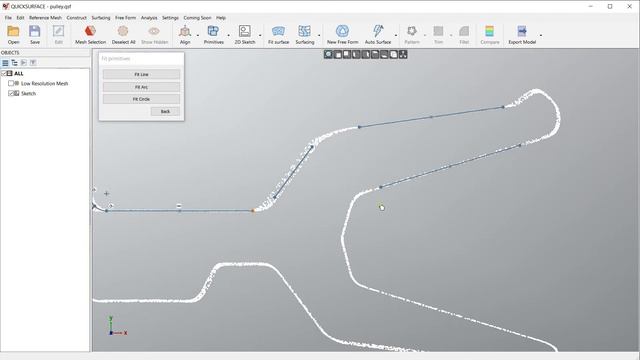Switch Objects panel to list view
640x360 pixels.
coord(5,63)
